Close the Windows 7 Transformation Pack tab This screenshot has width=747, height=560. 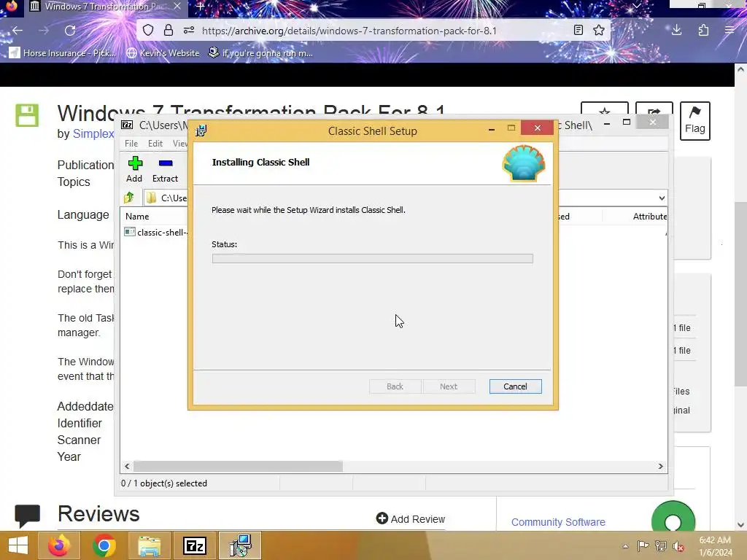tap(177, 6)
